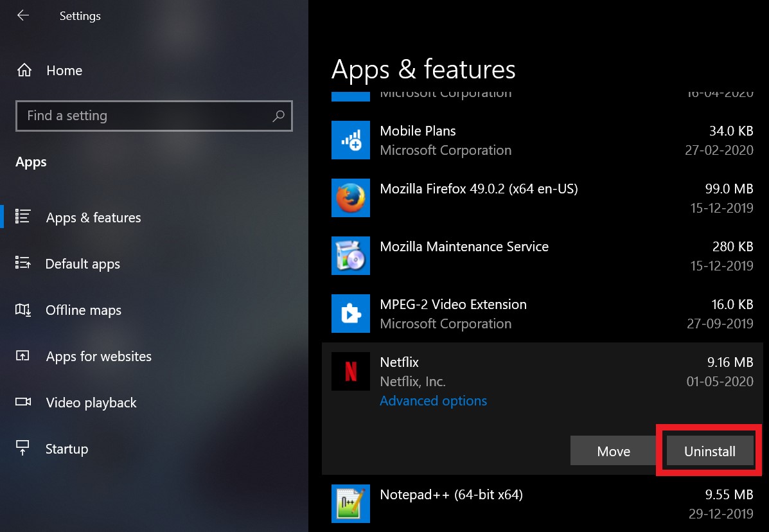Select the Mobile Plans app icon
This screenshot has width=769, height=532.
[351, 140]
